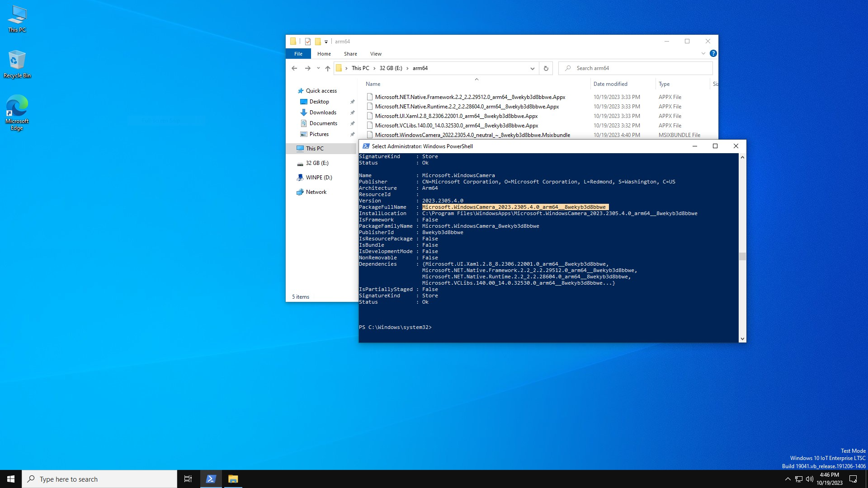Screen dimensions: 868x488
Task: Select Microsoft.NET.Native.Runtime.2.2 Appx file
Action: [x=467, y=107]
